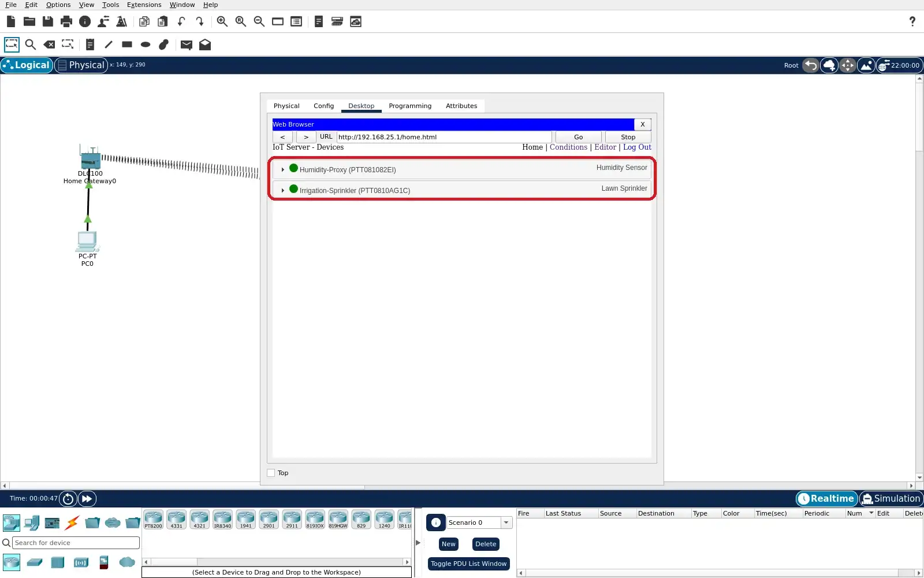Zoom in with magnifier plus icon
Viewport: 924px width, 578px height.
[222, 21]
